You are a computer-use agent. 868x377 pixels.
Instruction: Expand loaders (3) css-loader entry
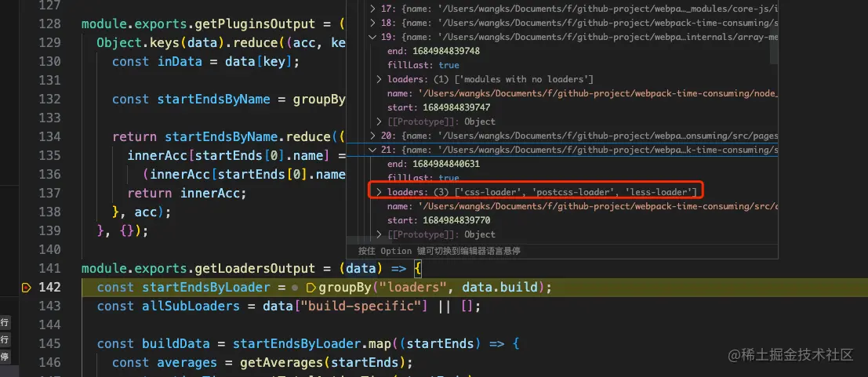[380, 191]
